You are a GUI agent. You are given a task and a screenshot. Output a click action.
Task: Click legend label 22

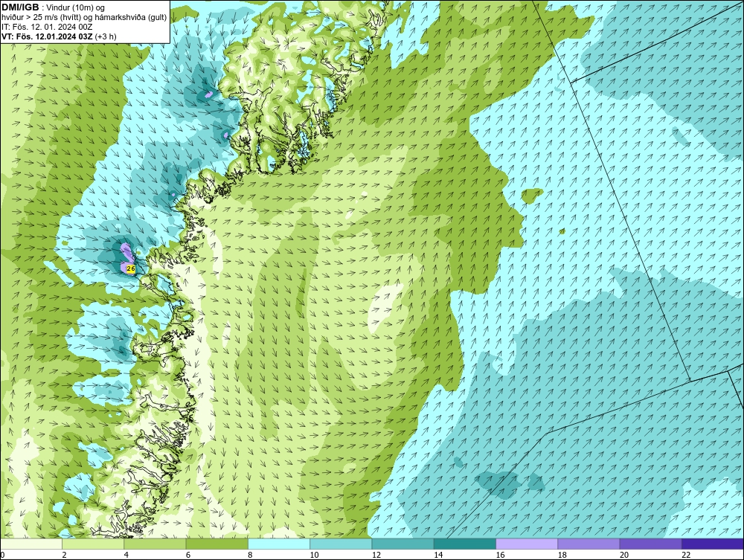[686, 555]
